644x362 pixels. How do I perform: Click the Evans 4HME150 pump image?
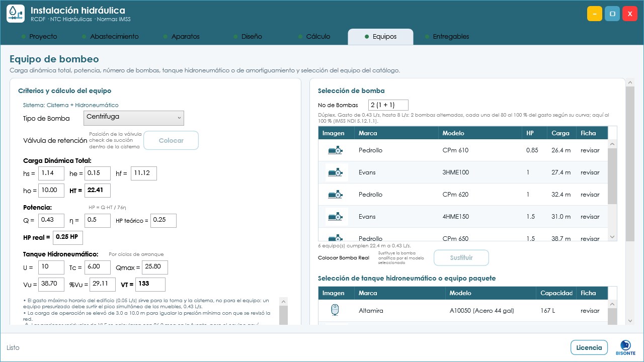click(x=335, y=217)
